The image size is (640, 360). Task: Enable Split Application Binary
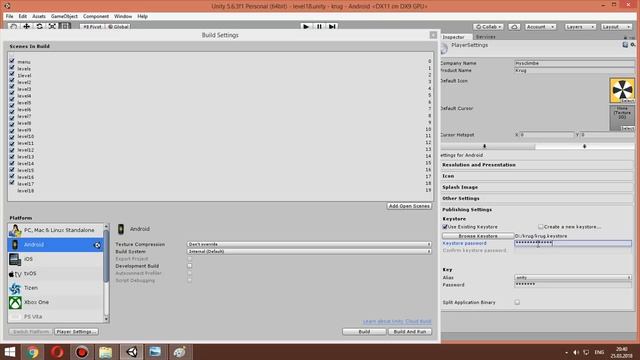tap(517, 302)
